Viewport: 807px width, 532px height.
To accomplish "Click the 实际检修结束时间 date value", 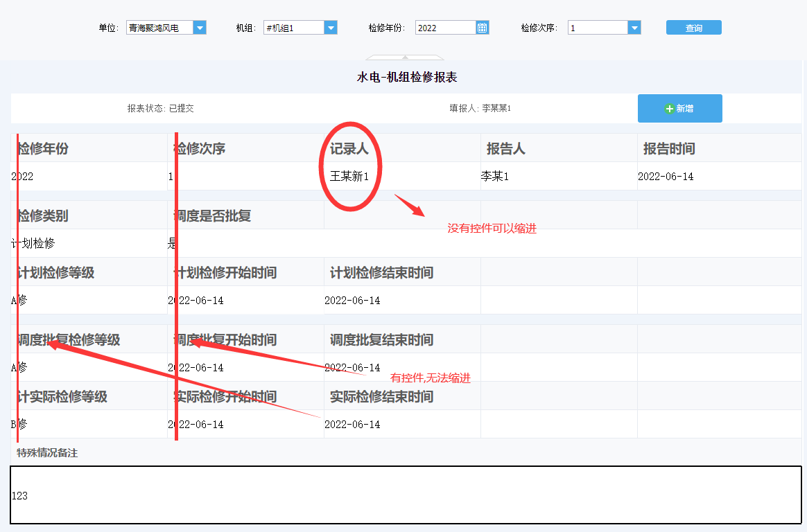I will point(353,425).
